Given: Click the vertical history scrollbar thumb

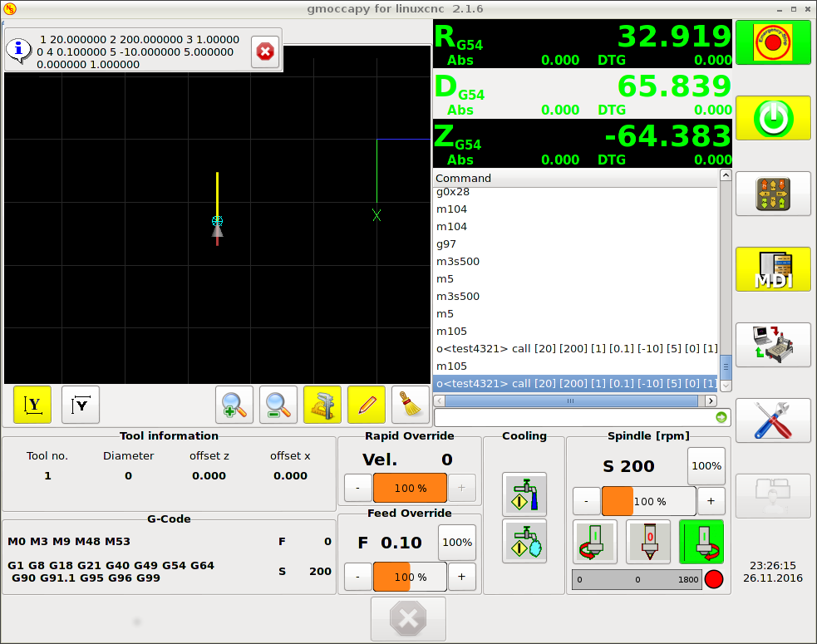Looking at the screenshot, I should 726,367.
